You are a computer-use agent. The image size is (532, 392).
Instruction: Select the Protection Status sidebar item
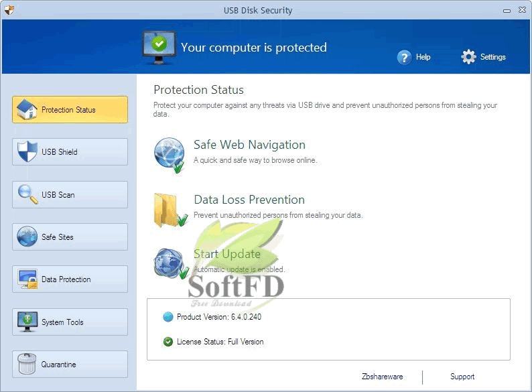[x=70, y=109]
